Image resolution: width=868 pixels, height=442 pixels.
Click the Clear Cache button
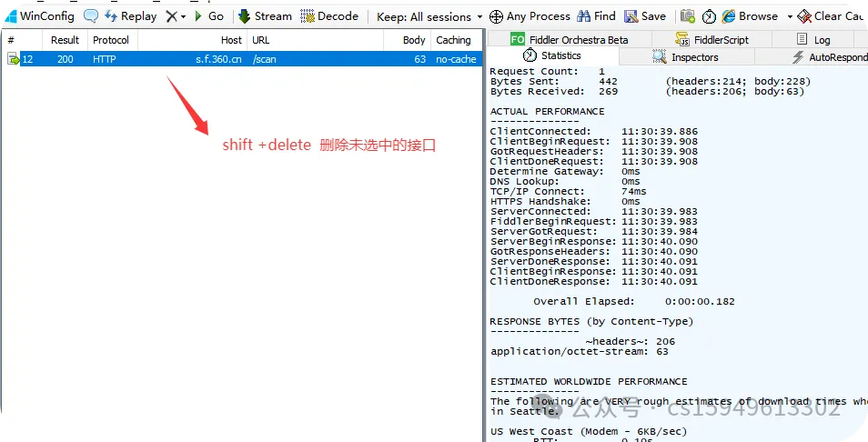click(831, 16)
